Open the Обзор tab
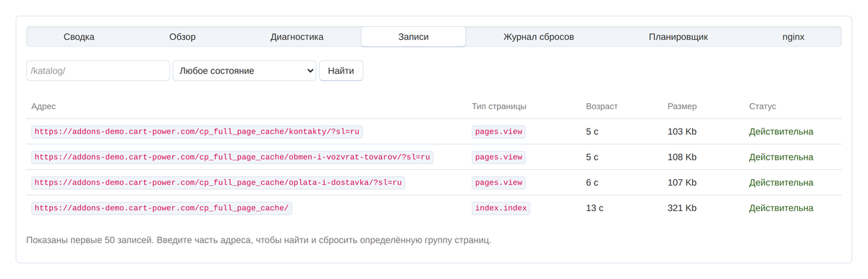This screenshot has height=279, width=868. pos(182,37)
